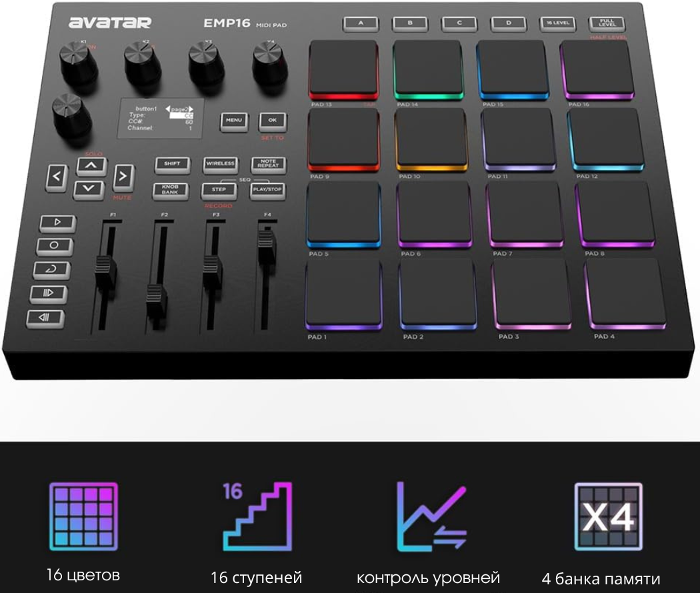This screenshot has height=593, width=700.
Task: Tap PAD 8
Action: 615,214
